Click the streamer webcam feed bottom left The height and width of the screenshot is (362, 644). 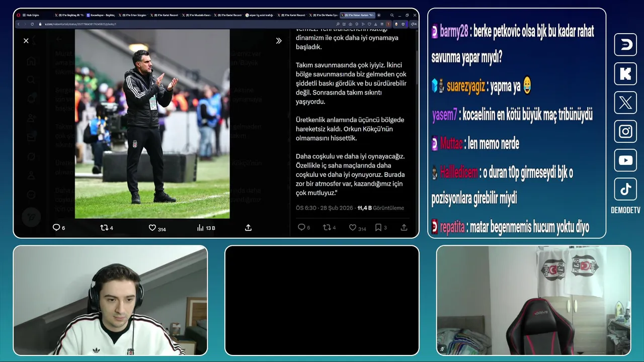pyautogui.click(x=110, y=300)
